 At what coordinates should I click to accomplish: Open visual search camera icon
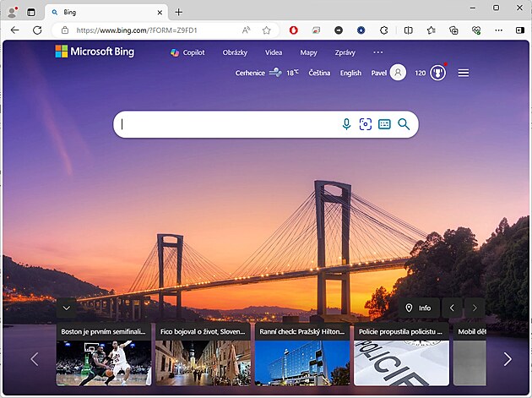pyautogui.click(x=365, y=124)
